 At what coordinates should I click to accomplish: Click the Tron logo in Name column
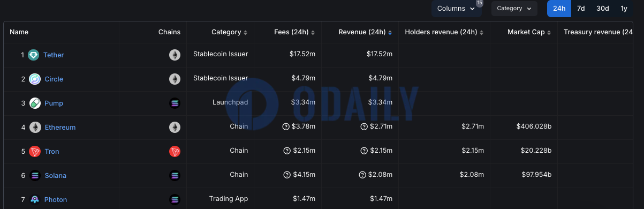click(x=34, y=151)
